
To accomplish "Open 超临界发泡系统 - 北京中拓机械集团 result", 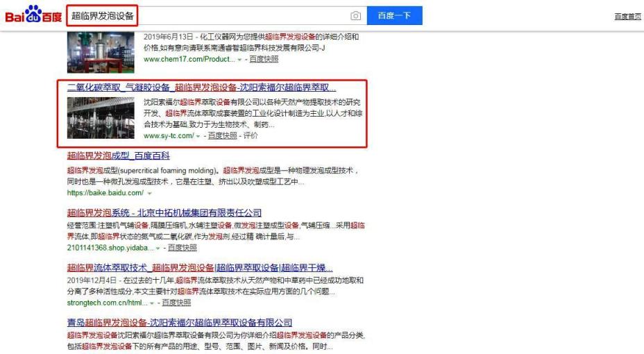I will (x=164, y=212).
